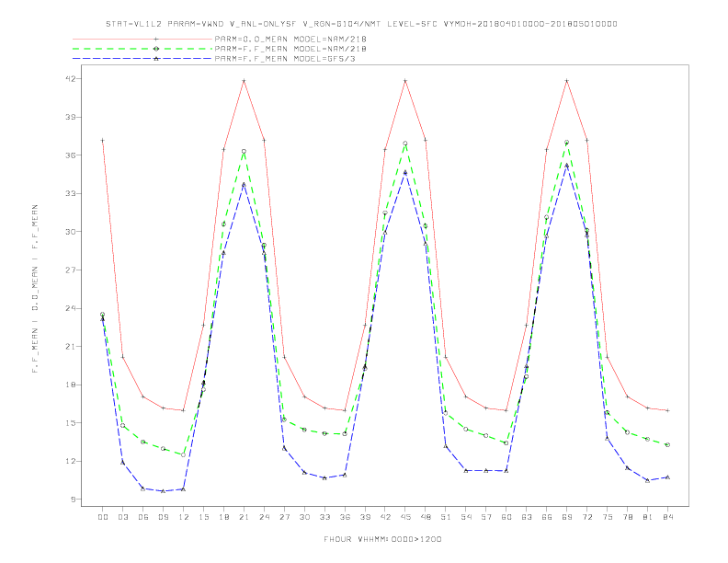Click y-axis tick label 24

[x=70, y=308]
